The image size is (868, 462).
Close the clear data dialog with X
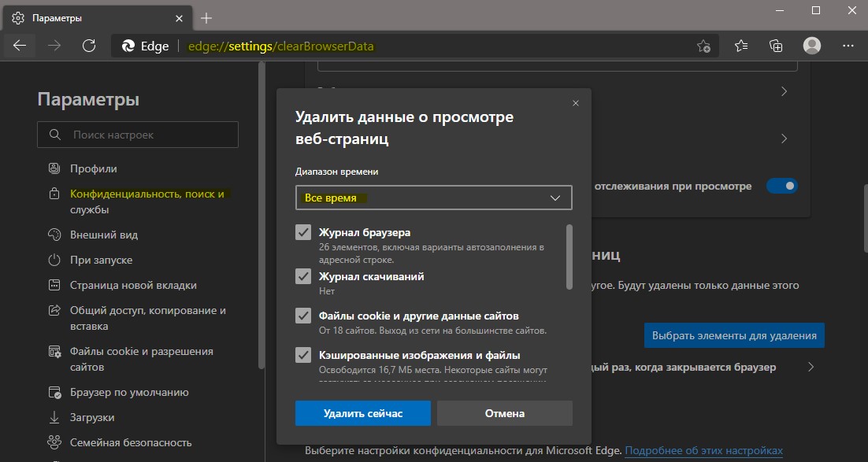point(576,103)
